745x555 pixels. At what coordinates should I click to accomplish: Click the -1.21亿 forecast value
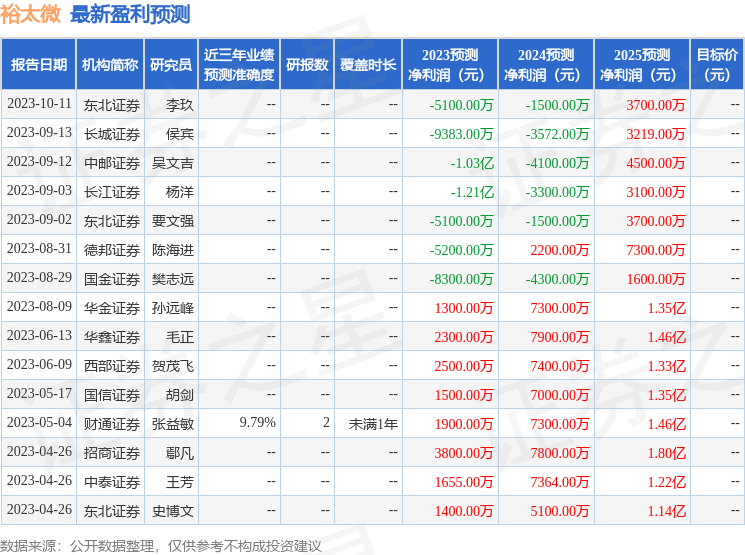[x=472, y=192]
